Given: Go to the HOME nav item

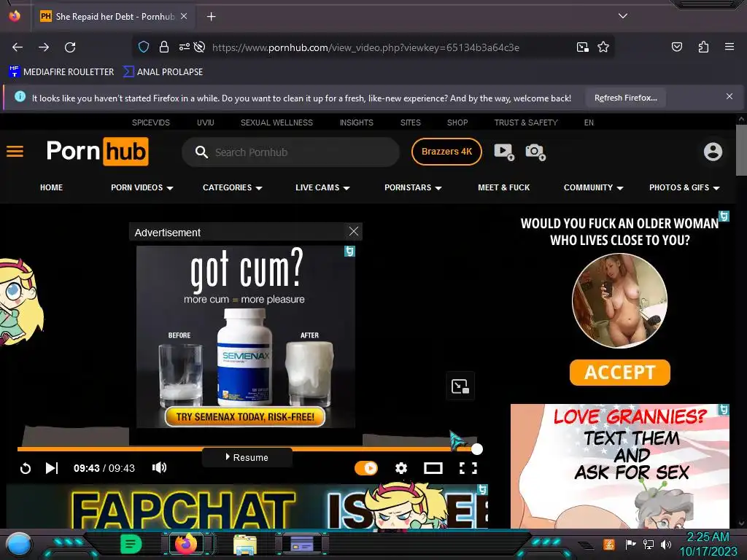Looking at the screenshot, I should point(52,187).
